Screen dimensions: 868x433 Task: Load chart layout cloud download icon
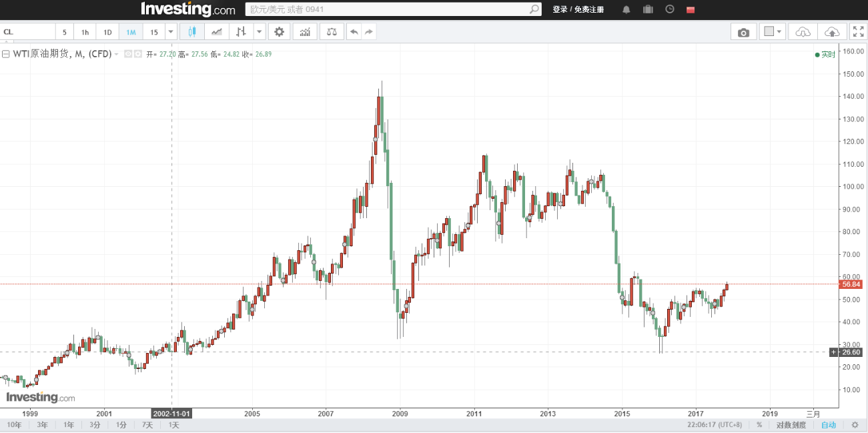click(803, 32)
